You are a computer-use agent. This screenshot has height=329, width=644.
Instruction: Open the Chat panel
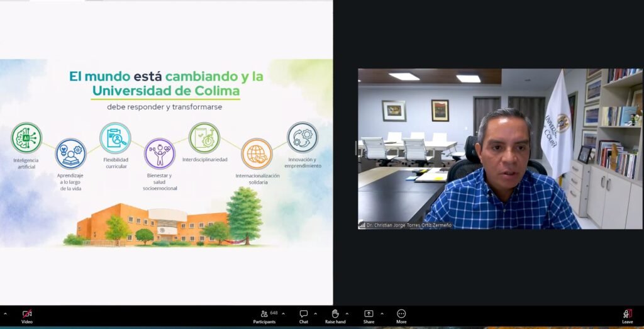click(x=304, y=316)
